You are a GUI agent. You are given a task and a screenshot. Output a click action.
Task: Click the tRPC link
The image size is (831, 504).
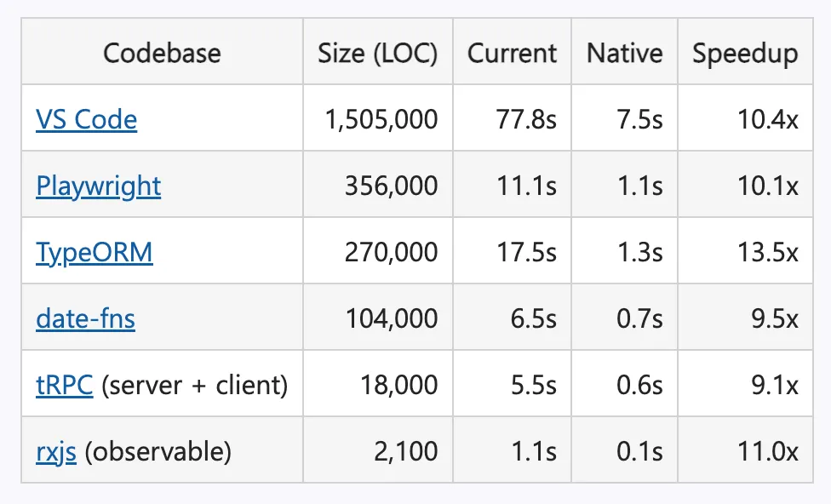(x=65, y=385)
